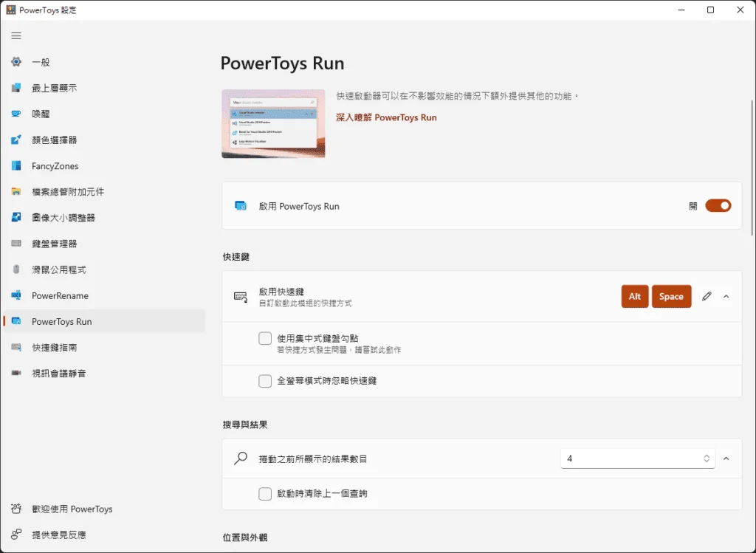This screenshot has height=553, width=756.
Task: Open 提供意見反應 link
Action: (x=104, y=535)
